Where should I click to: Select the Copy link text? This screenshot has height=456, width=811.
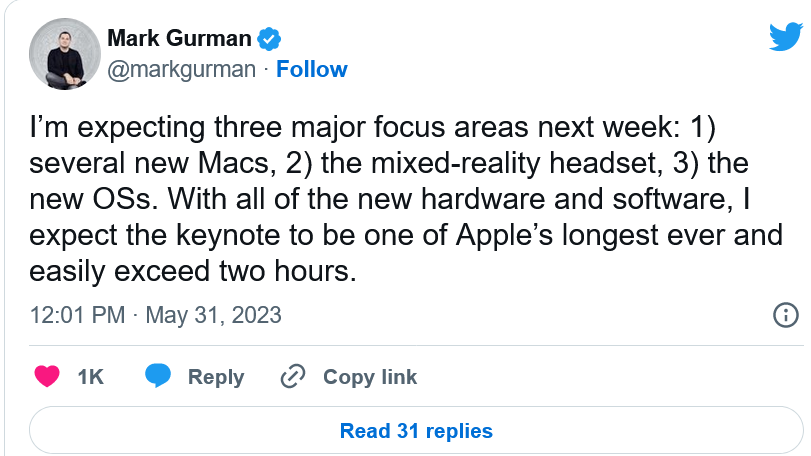[x=370, y=377]
